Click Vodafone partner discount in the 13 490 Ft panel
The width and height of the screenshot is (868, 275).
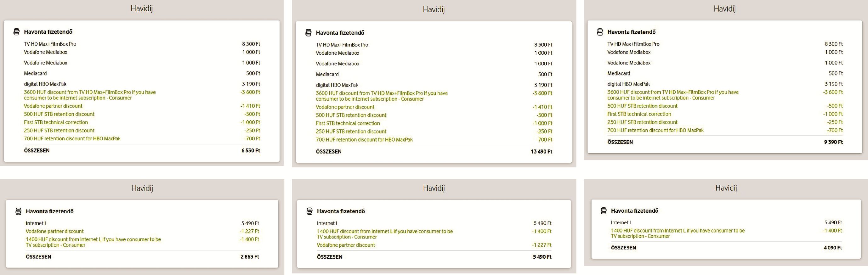(345, 107)
